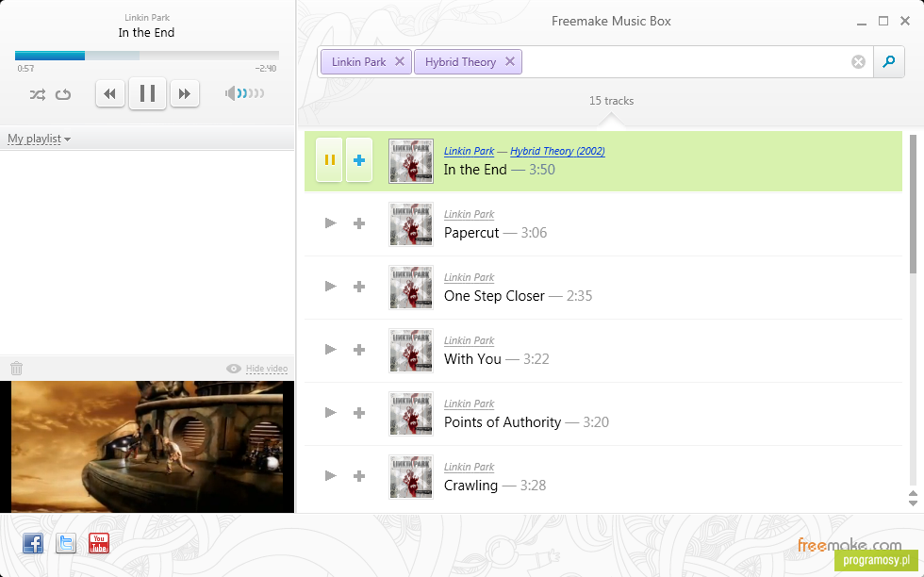The image size is (924, 577).
Task: Click track list vertical scrollbar thumb
Action: (913, 204)
